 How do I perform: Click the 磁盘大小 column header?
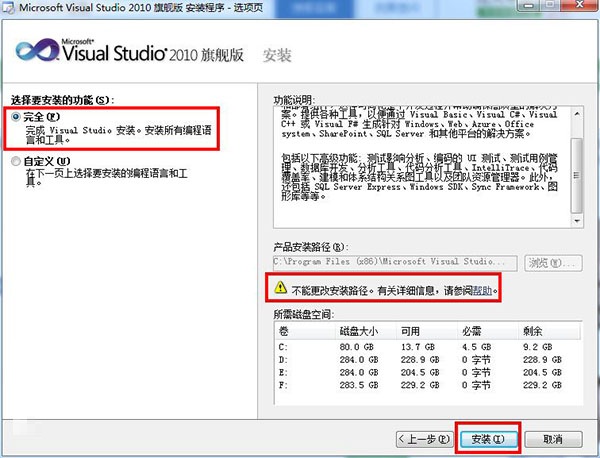366,331
